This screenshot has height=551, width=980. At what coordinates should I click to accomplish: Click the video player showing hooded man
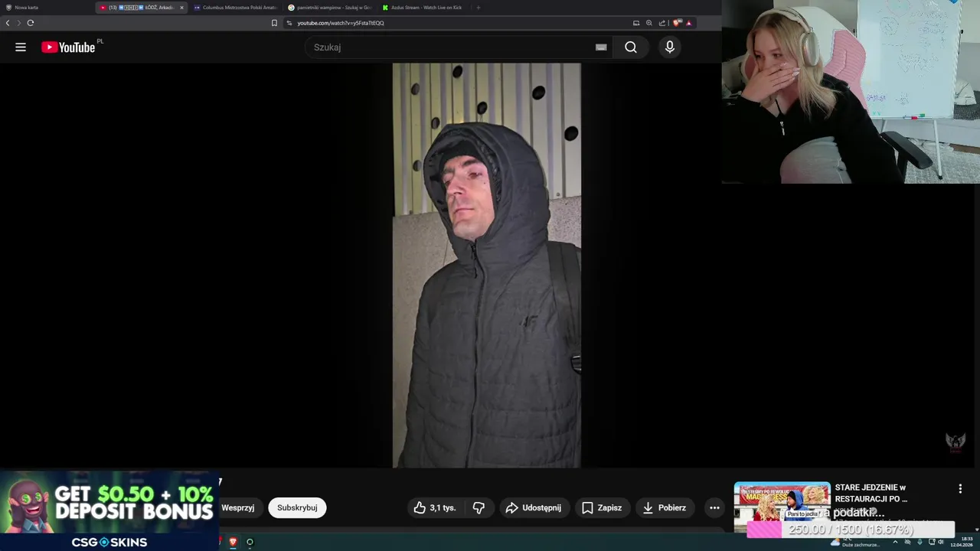pyautogui.click(x=486, y=265)
